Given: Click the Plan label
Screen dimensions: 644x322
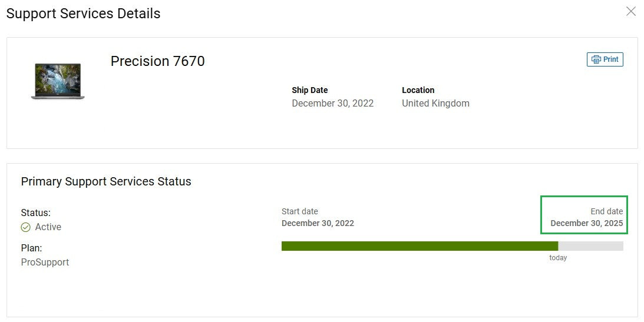Looking at the screenshot, I should (x=32, y=248).
